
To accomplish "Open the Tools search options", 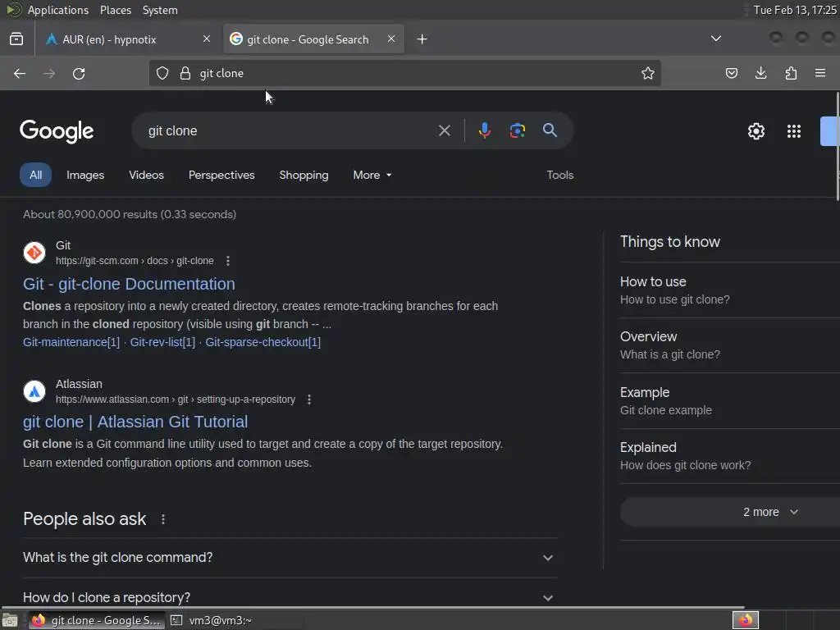I will [559, 176].
